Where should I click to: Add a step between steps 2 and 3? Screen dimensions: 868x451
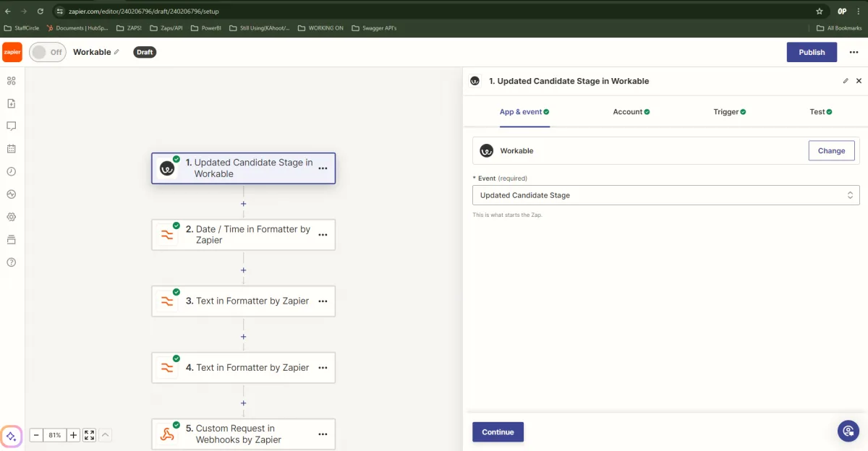(x=243, y=270)
